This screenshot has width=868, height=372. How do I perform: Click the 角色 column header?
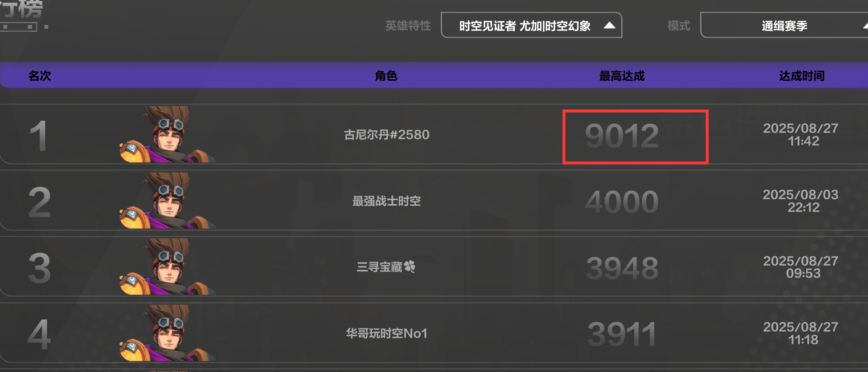(x=386, y=76)
